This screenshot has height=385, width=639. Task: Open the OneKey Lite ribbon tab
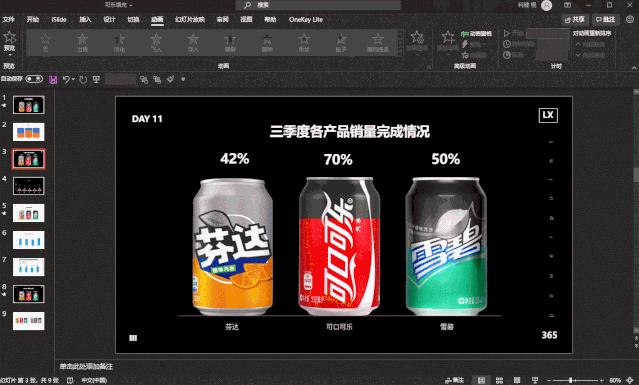306,20
